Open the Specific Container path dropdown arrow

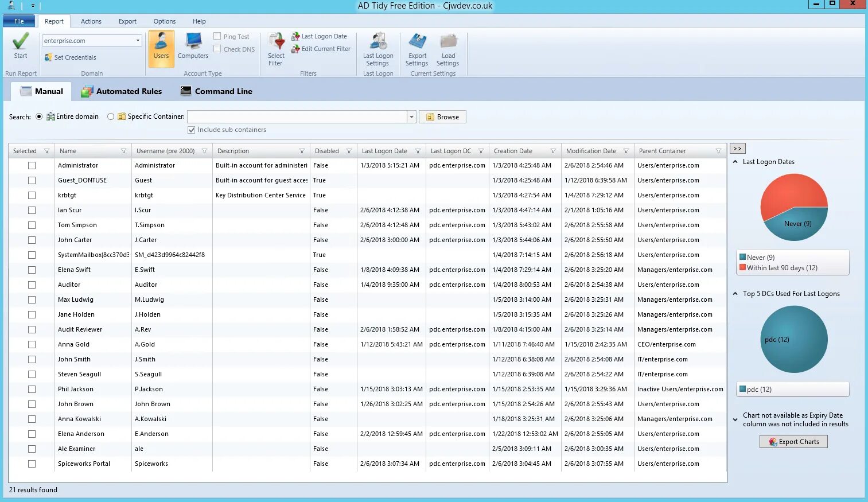[411, 117]
